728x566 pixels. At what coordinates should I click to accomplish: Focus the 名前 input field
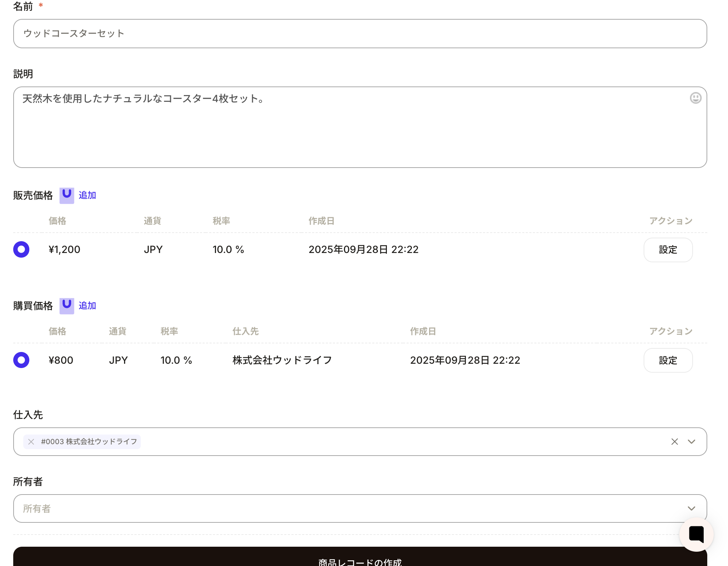point(360,34)
